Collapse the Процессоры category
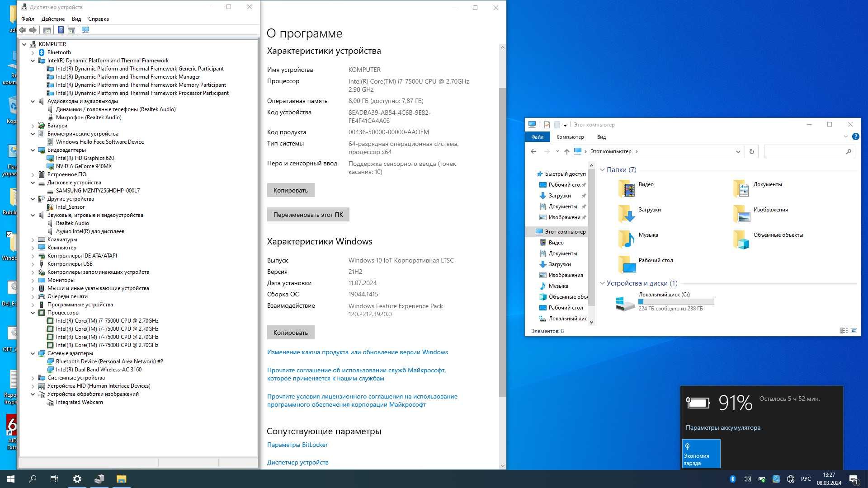 (33, 313)
